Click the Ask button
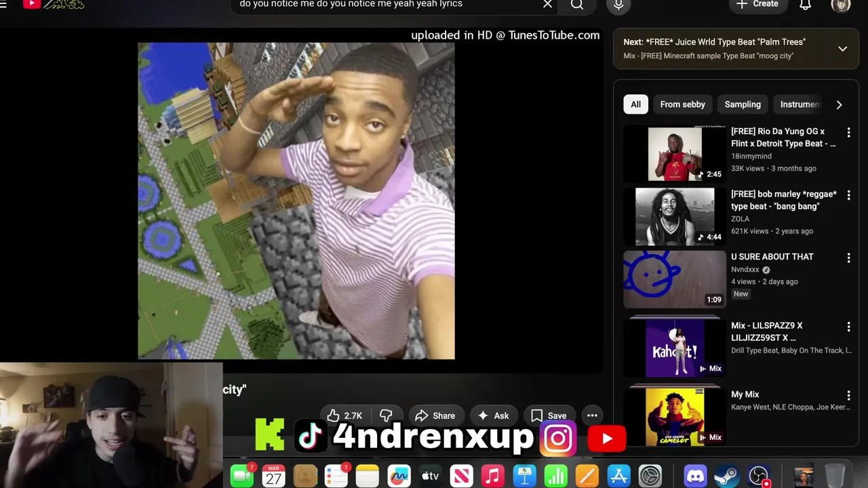The image size is (868, 488). [x=493, y=415]
